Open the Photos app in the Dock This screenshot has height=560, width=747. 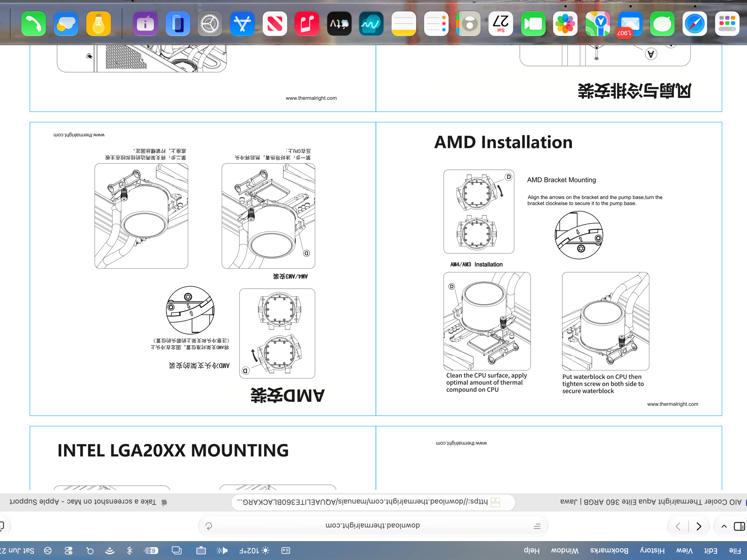565,24
